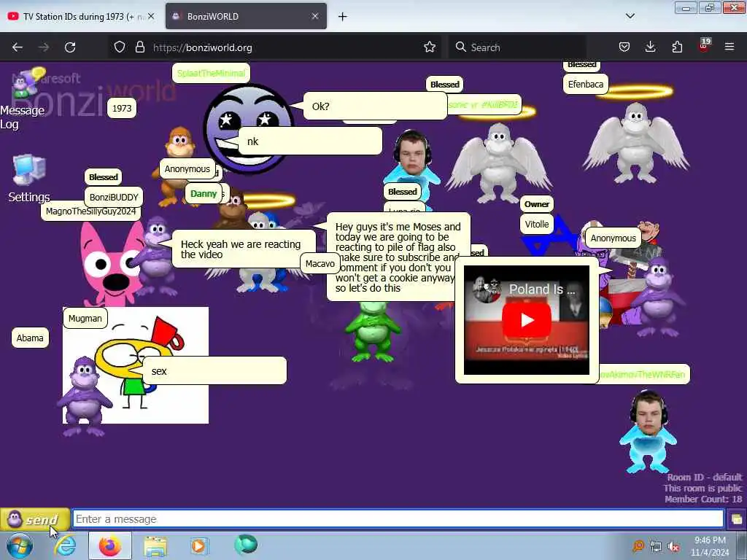
Task: Click the green Bonzi gorilla
Action: tap(373, 333)
